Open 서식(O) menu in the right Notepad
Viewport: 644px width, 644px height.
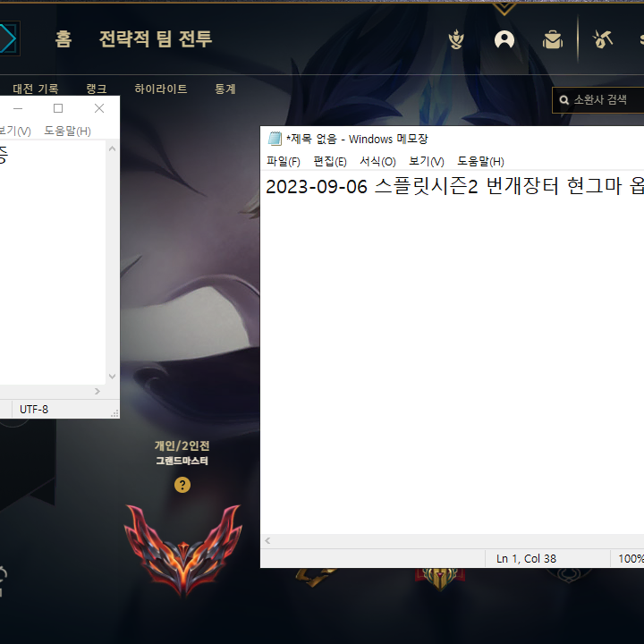377,161
